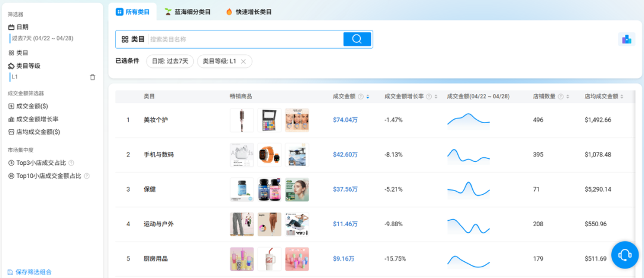Open the $11.46万 amount for 运动与户外

pyautogui.click(x=345, y=224)
